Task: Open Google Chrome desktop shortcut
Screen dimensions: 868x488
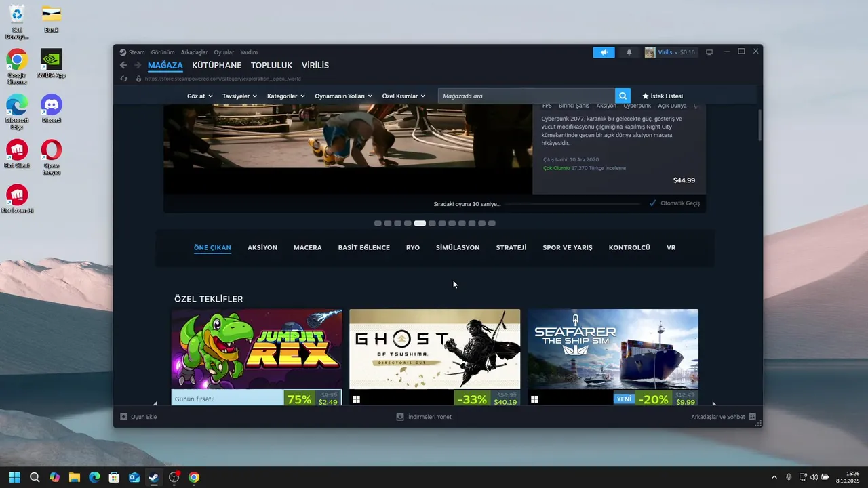Action: click(17, 60)
